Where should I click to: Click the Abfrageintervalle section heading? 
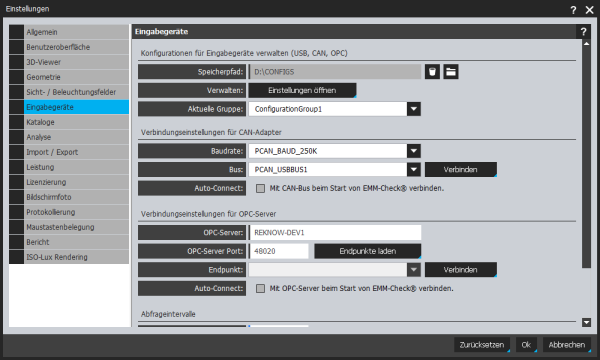click(x=168, y=314)
